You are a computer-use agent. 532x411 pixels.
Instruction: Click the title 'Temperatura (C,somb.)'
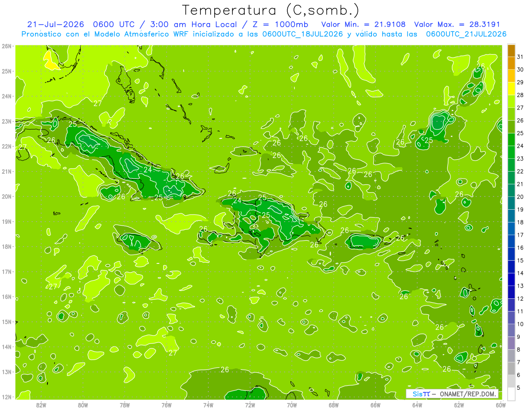coord(271,10)
